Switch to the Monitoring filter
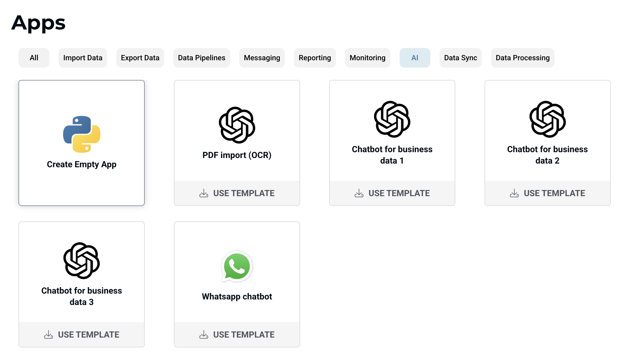This screenshot has width=628, height=364. pos(368,58)
